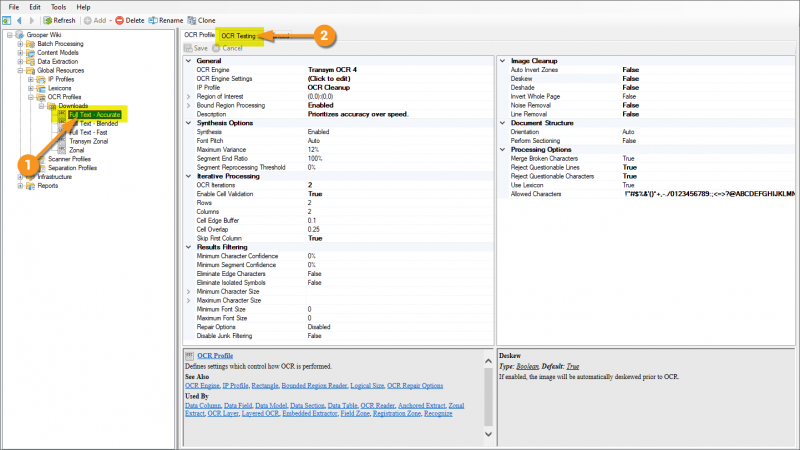The width and height of the screenshot is (800, 450).
Task: Switch to the OCR Testing tab
Action: click(238, 36)
